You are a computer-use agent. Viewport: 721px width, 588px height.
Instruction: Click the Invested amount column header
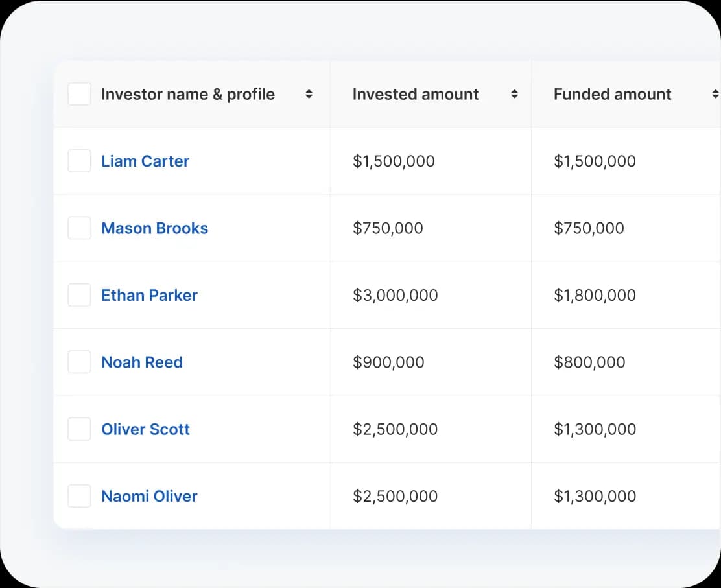[415, 95]
